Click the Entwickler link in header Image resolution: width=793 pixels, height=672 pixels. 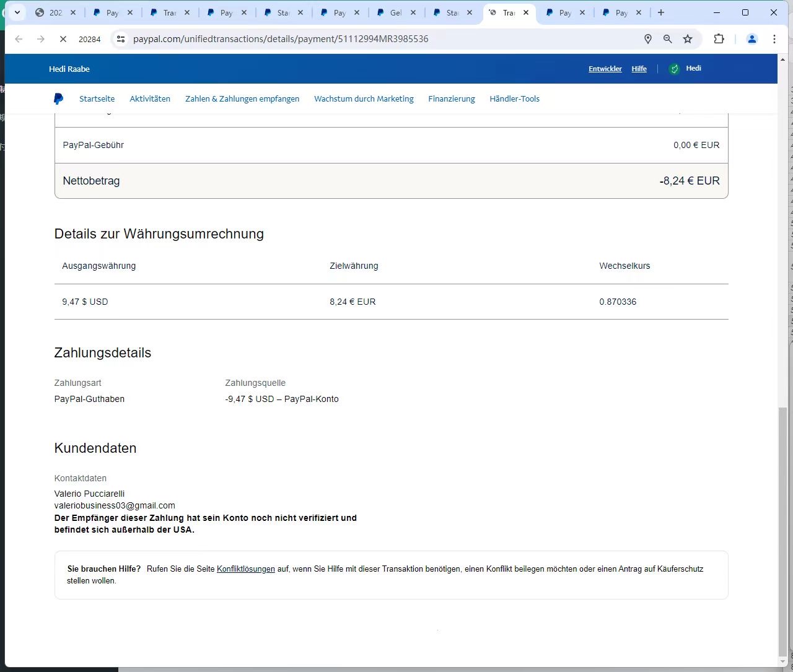point(605,69)
